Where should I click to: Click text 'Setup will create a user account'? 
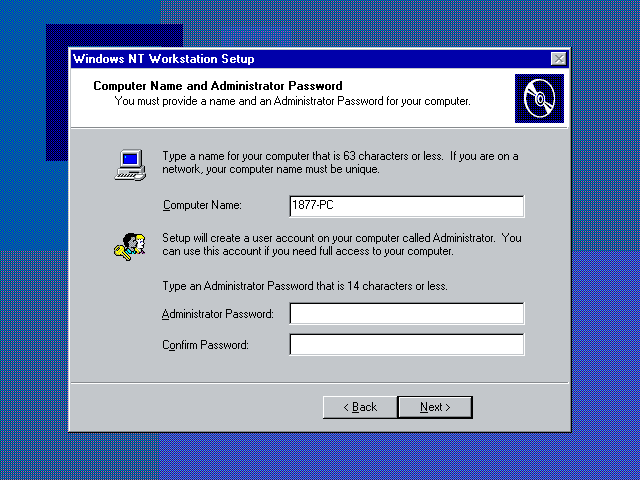238,238
